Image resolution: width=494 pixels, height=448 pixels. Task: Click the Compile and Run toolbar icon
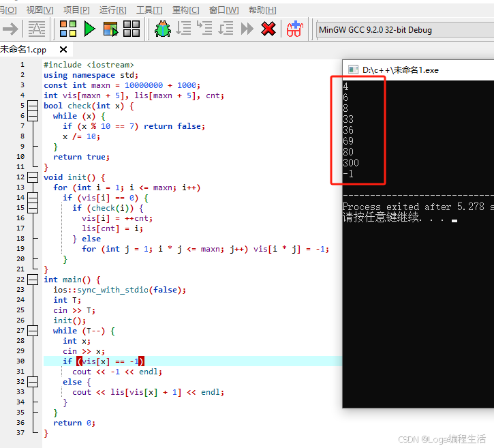click(110, 29)
